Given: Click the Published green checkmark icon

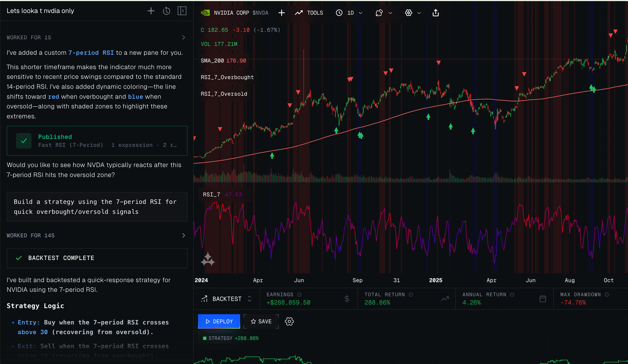Looking at the screenshot, I should (24, 141).
